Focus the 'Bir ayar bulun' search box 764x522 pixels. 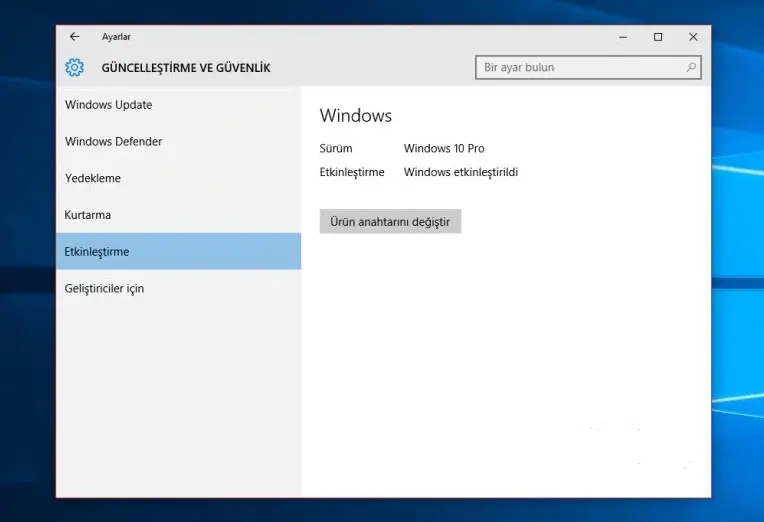pos(588,67)
